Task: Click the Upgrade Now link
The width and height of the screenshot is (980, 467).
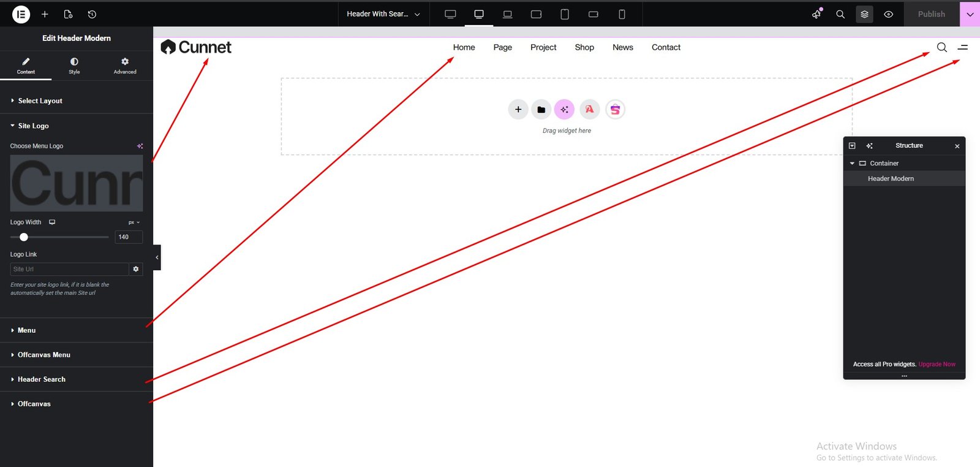Action: pyautogui.click(x=937, y=364)
